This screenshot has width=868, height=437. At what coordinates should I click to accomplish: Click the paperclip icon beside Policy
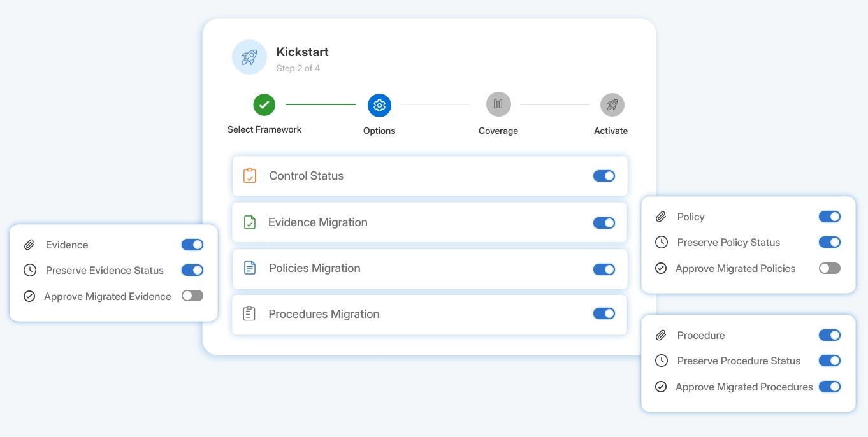(x=661, y=217)
